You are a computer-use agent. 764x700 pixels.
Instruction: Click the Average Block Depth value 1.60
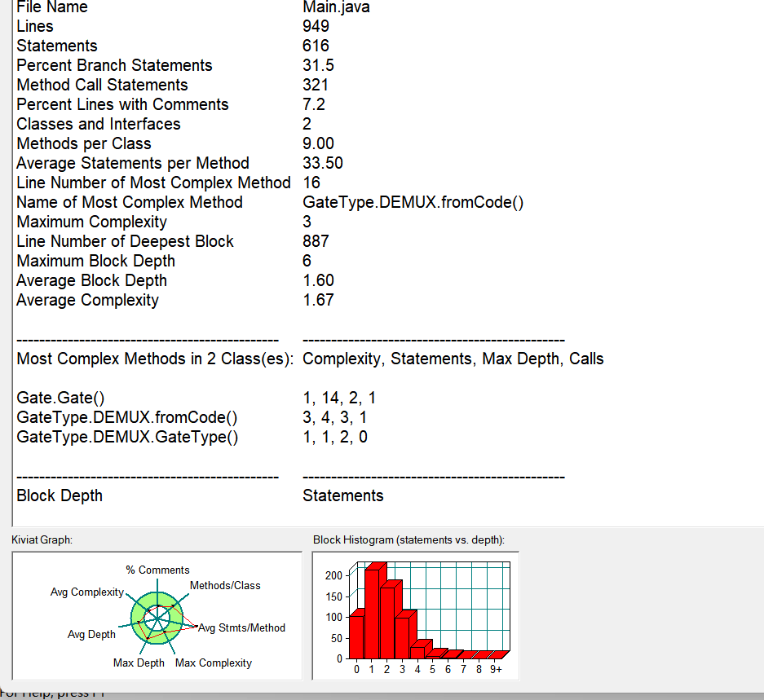click(x=318, y=280)
